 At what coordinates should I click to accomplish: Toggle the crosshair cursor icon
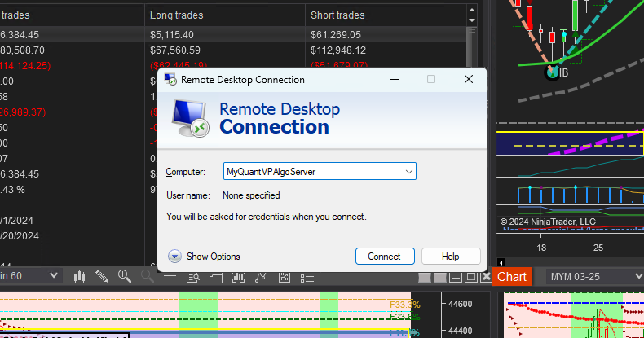[x=170, y=277]
